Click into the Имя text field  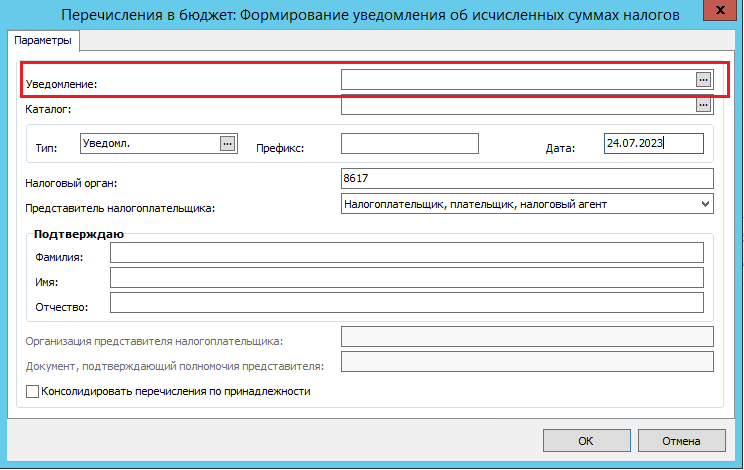(407, 277)
